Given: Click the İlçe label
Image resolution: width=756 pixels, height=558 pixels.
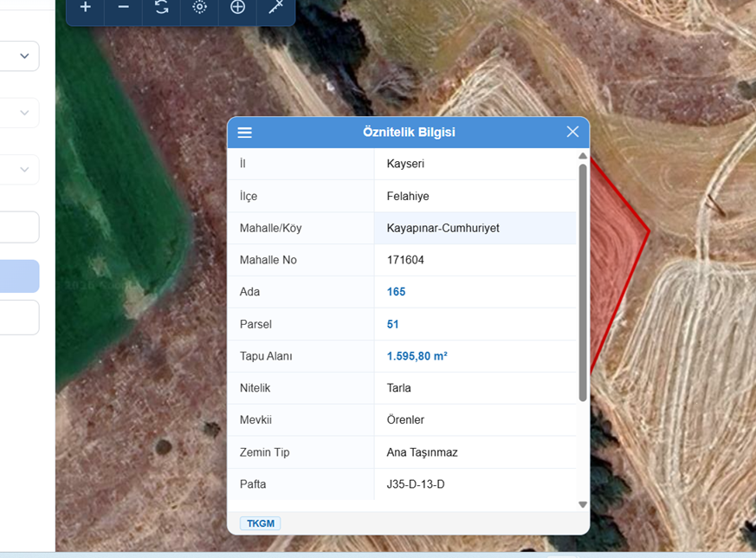Looking at the screenshot, I should click(x=249, y=197).
